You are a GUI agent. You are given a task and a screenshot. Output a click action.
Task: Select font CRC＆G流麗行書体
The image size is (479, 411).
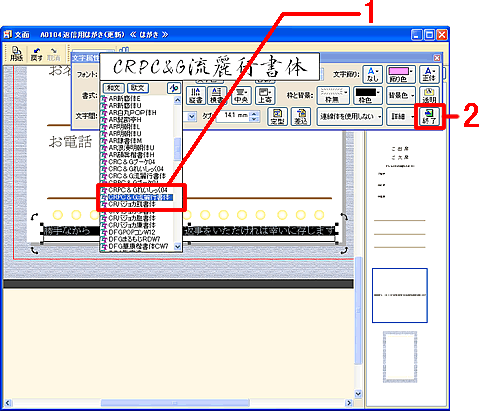[x=137, y=176]
